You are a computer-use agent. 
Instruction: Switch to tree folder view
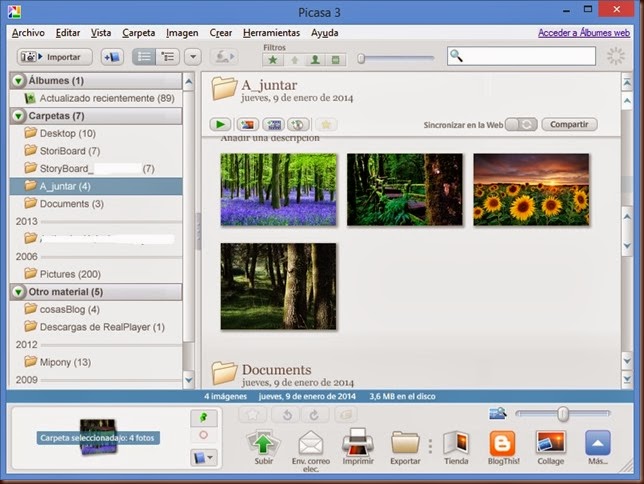coord(168,57)
